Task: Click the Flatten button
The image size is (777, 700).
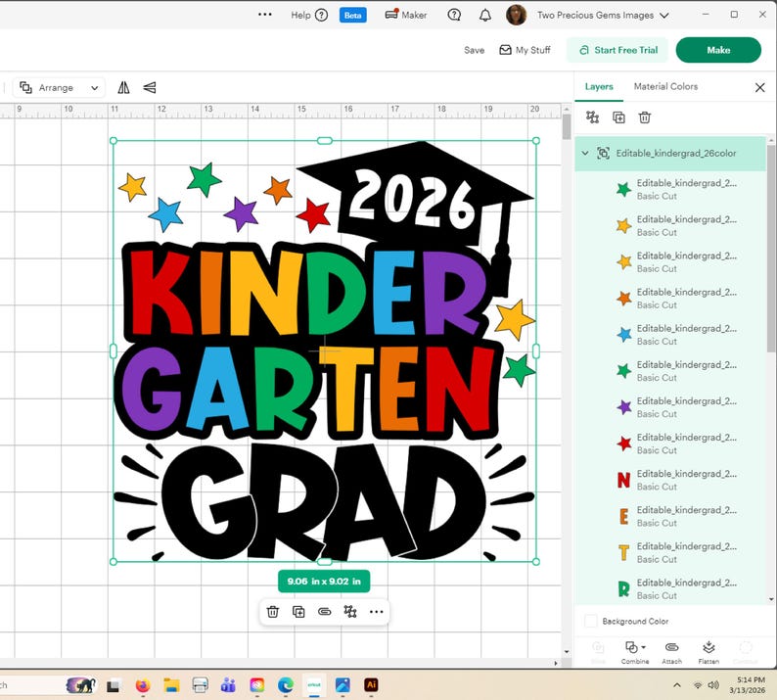Action: 708,652
